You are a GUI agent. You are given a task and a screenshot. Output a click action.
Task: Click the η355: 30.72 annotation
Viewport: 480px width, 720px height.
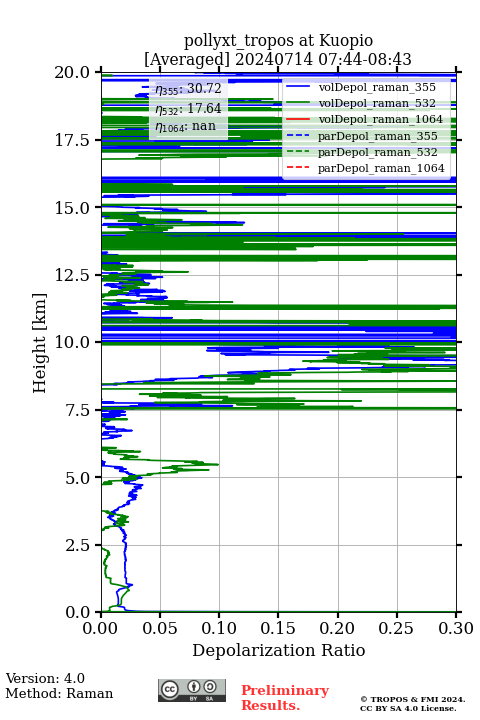(188, 89)
